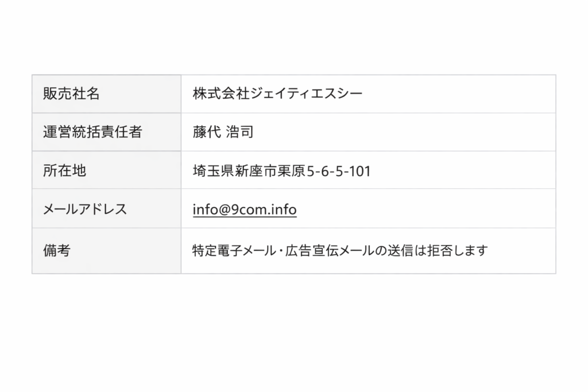Click empty space right of company name
The image size is (588, 392).
click(x=459, y=94)
